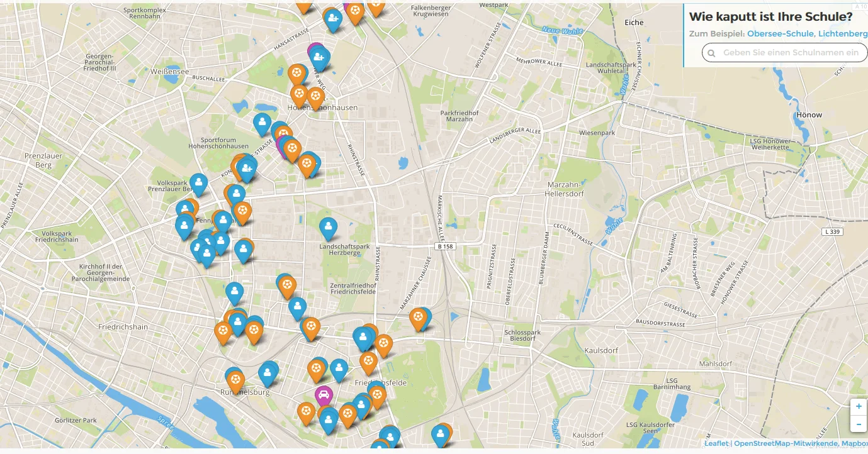Click the pink car marker near Friedrichsfelde
Screen dimensions: 868x454
(324, 396)
